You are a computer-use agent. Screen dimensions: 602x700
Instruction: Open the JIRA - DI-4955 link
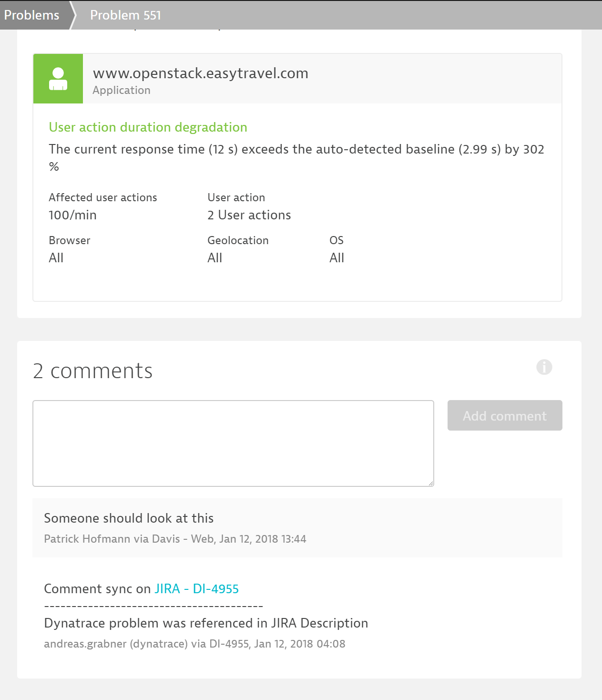click(196, 589)
